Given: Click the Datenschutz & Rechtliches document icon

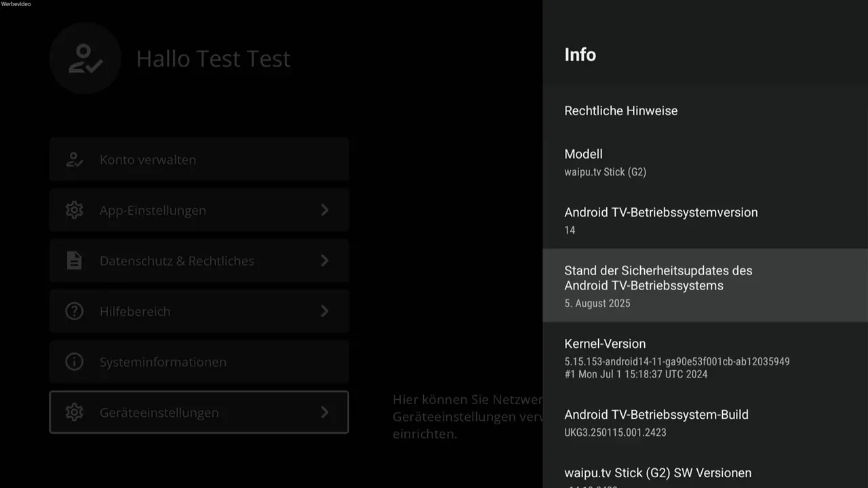Looking at the screenshot, I should (x=74, y=260).
